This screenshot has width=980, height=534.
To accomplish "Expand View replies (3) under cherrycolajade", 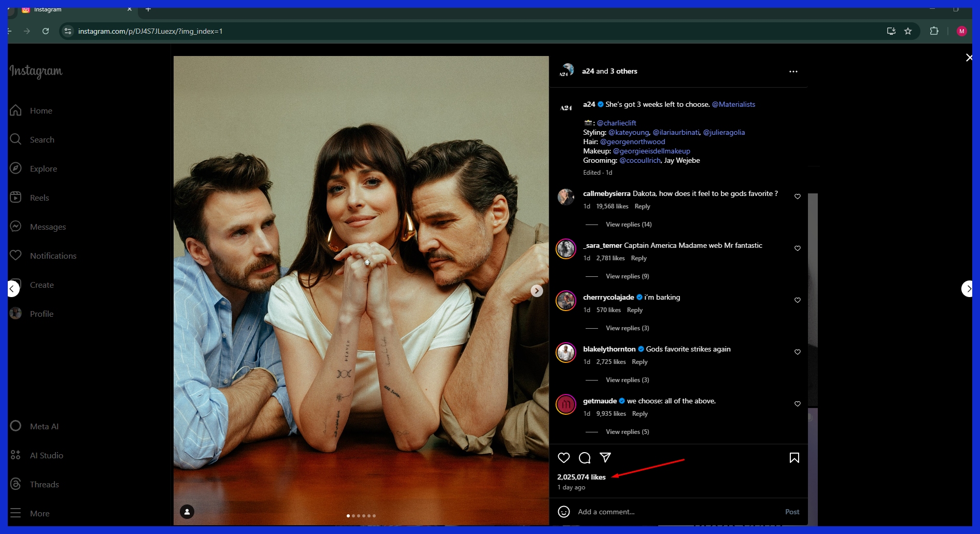I will [x=627, y=328].
